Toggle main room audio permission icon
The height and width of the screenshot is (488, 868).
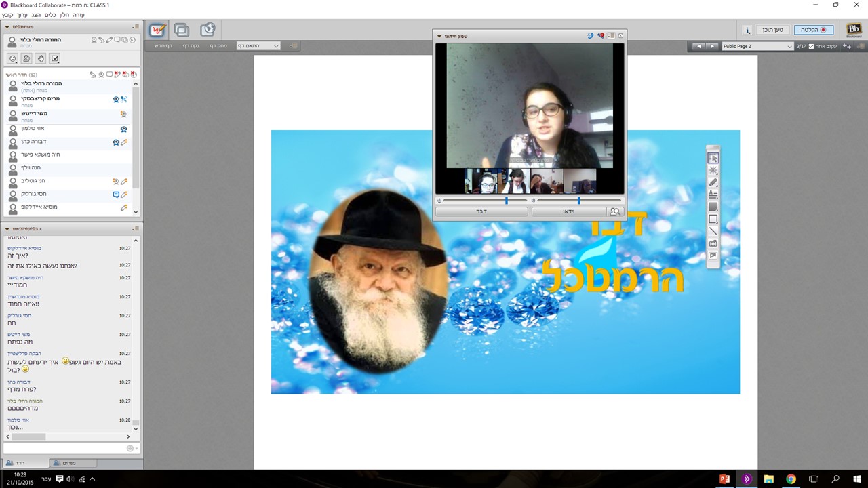[x=92, y=75]
